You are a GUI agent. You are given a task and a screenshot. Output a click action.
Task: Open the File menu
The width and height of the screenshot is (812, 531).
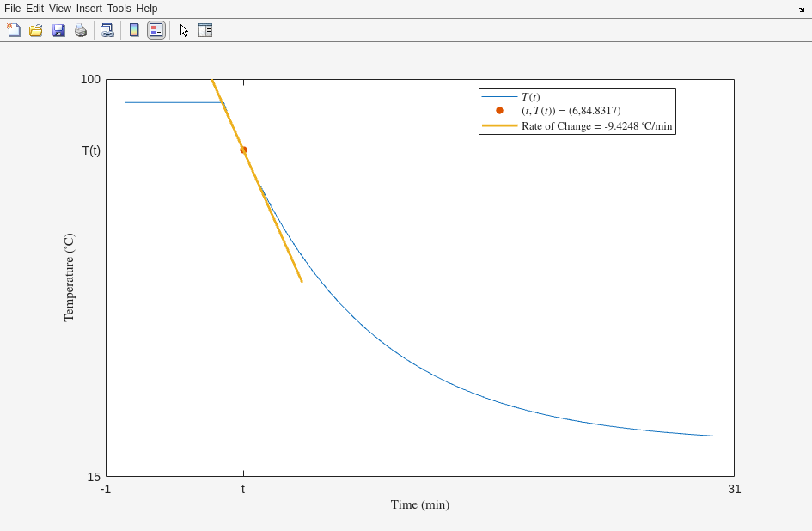[x=12, y=9]
